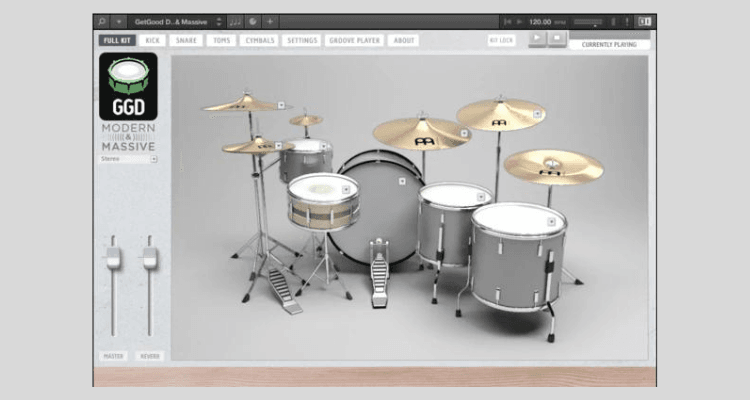Screen dimensions: 750x400
Task: Click the small host play arrow near tempo
Action: 519,22
